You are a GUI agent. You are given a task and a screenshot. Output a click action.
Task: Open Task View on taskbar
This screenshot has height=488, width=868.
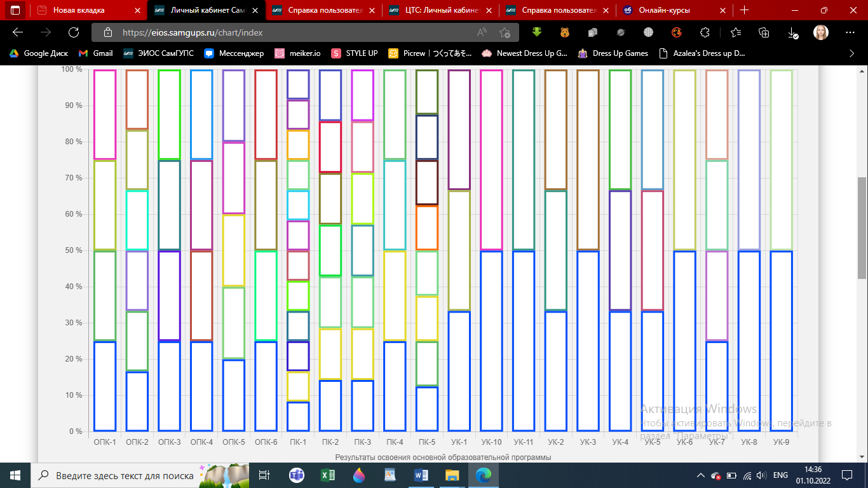point(264,475)
